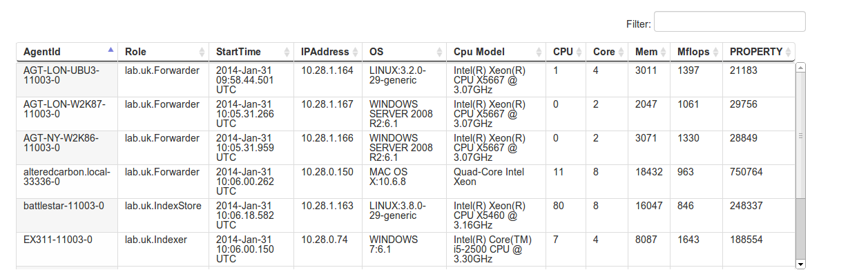This screenshot has height=270, width=868.
Task: Click the Mflops column sort arrows
Action: (x=716, y=52)
